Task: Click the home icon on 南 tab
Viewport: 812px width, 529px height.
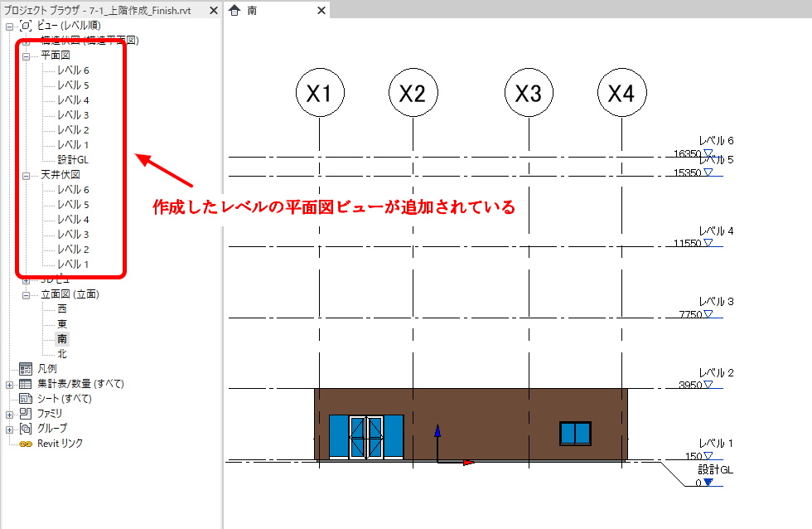Action: (234, 10)
